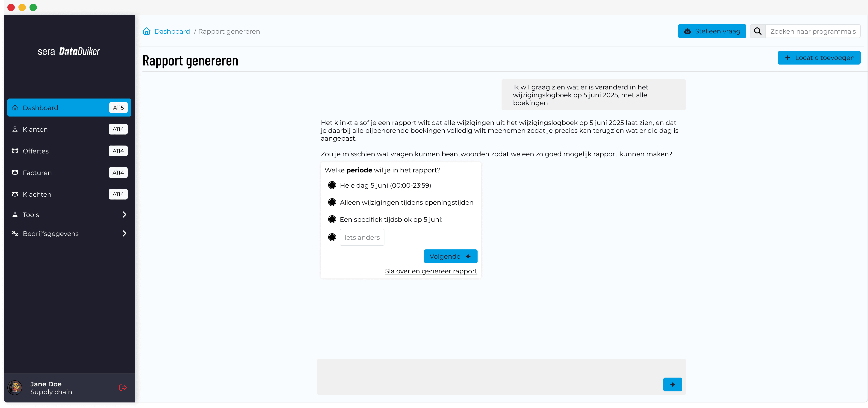Select "Hele dag 5 juni" radio option

click(x=332, y=185)
